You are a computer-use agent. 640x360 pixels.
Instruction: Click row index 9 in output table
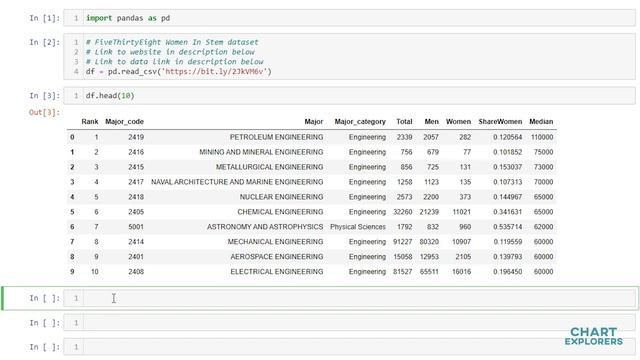click(x=72, y=272)
